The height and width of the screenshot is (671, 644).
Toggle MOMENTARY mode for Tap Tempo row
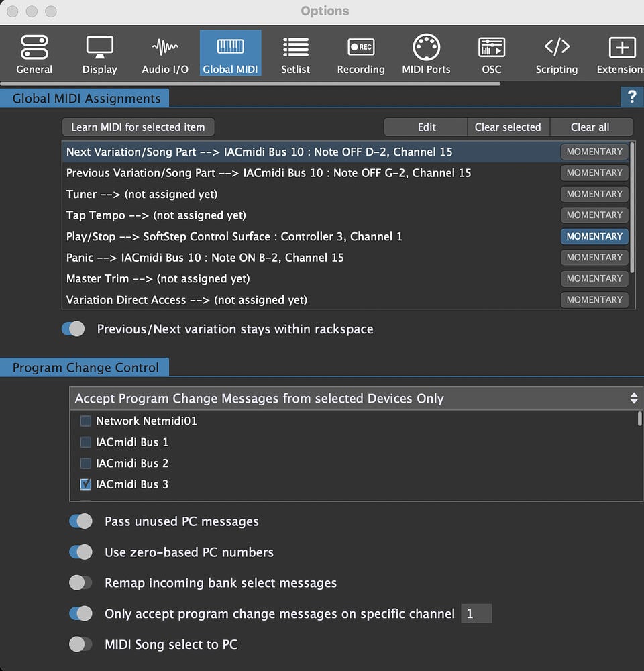point(594,215)
